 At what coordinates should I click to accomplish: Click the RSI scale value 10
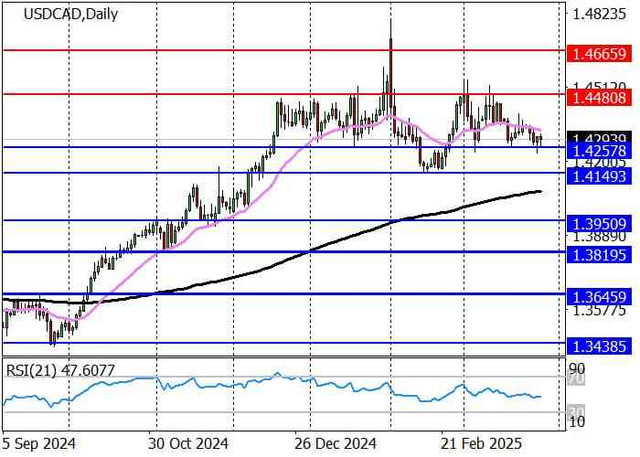tap(577, 422)
